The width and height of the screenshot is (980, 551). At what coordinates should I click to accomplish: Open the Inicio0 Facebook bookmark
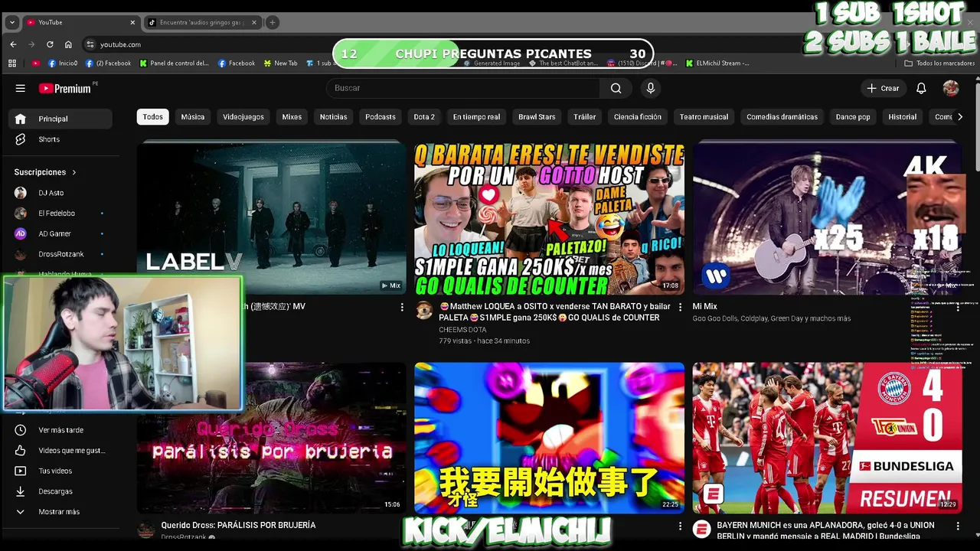[63, 64]
